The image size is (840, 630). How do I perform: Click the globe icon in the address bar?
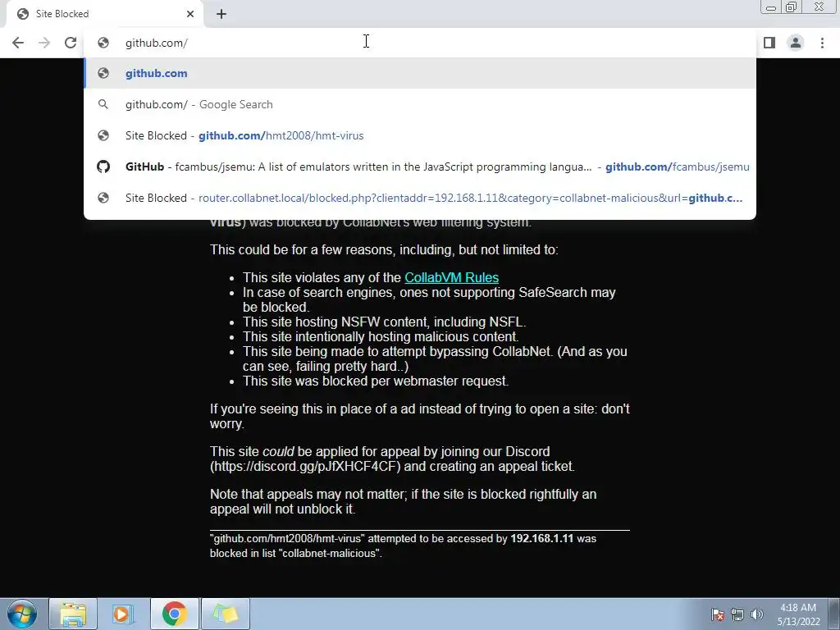[103, 43]
